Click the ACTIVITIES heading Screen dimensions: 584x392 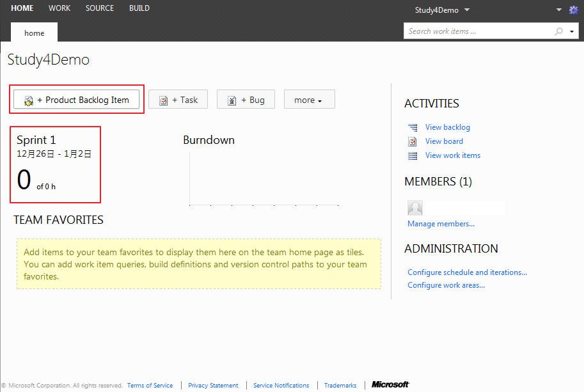pos(432,104)
